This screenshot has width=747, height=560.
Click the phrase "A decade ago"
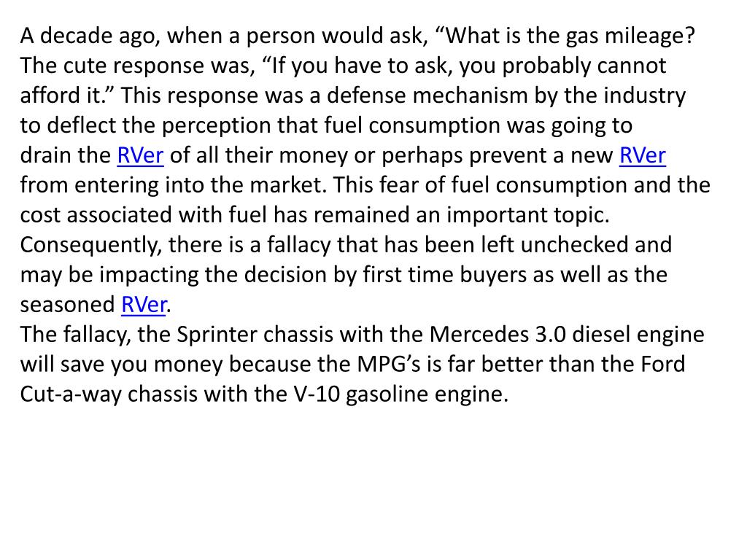(x=89, y=36)
